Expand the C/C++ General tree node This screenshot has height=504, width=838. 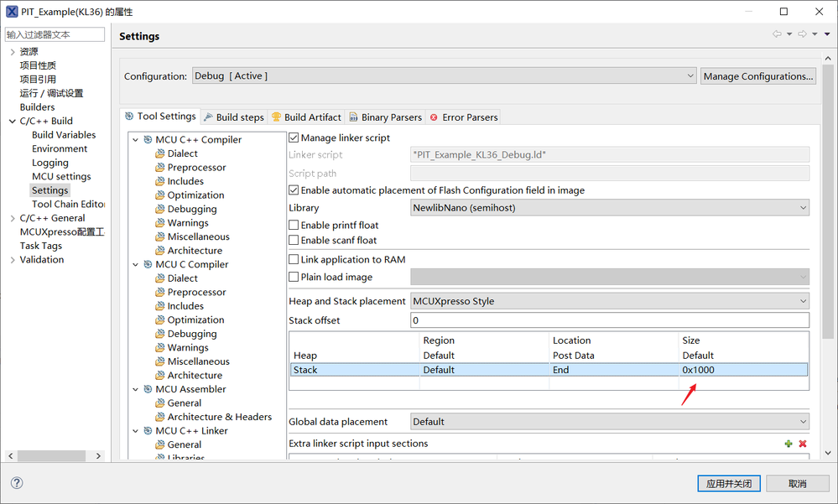coord(12,218)
